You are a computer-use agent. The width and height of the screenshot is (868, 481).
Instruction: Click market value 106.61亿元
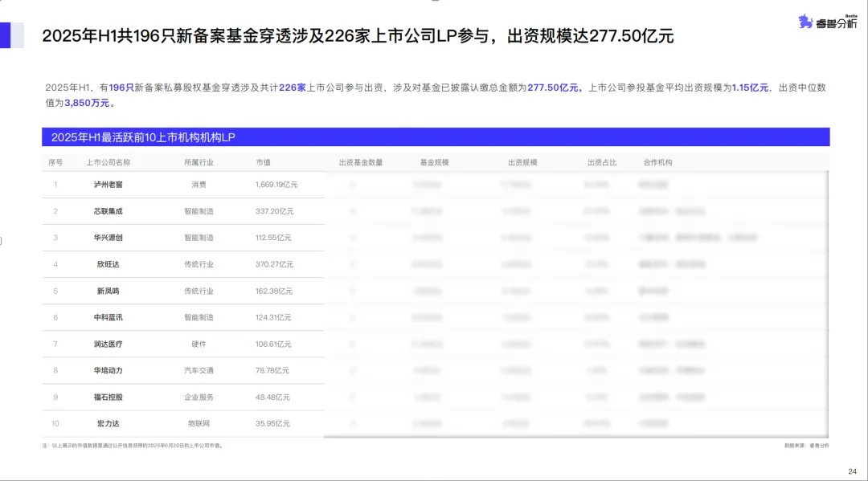coord(273,344)
